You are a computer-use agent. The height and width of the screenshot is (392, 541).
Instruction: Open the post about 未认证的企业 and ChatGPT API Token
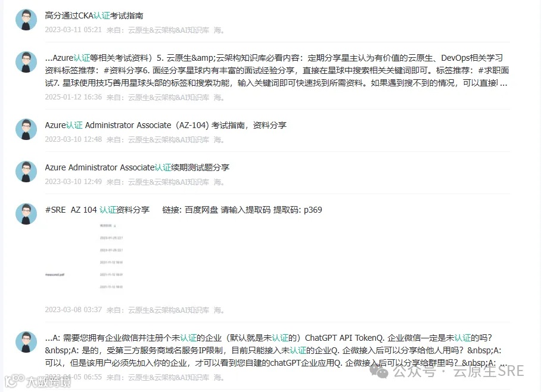pyautogui.click(x=276, y=350)
